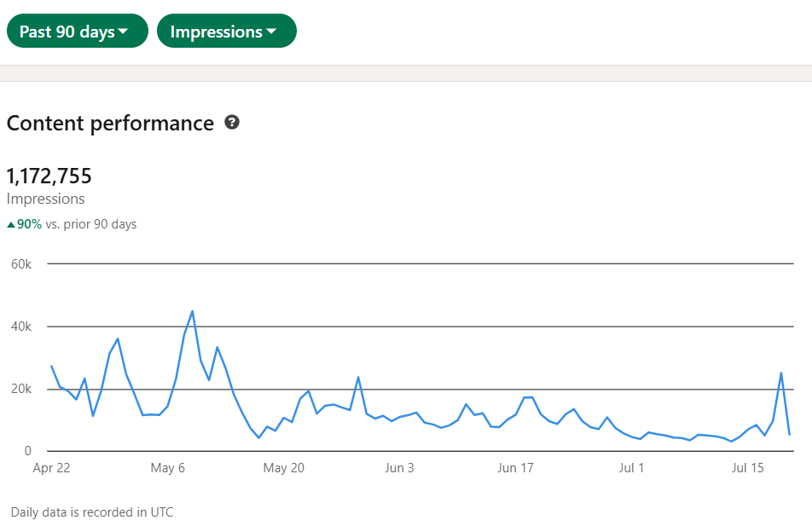Click the Jun 3 date axis label
This screenshot has height=526, width=812.
point(400,467)
